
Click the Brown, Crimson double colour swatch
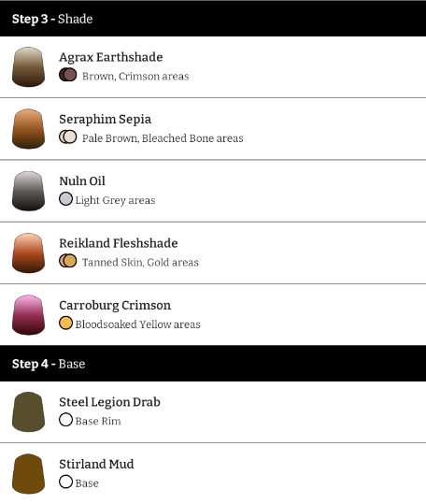68,75
